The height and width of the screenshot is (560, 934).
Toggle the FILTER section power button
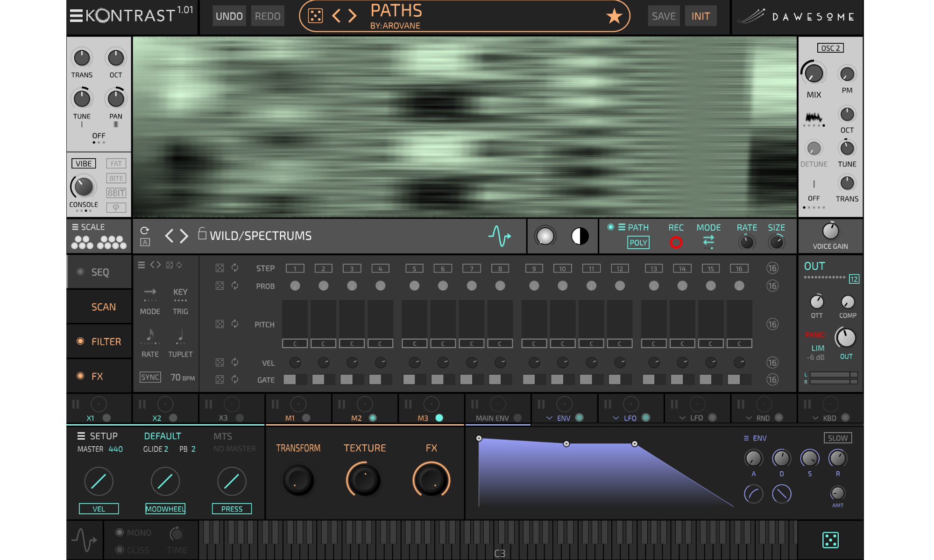tap(80, 342)
